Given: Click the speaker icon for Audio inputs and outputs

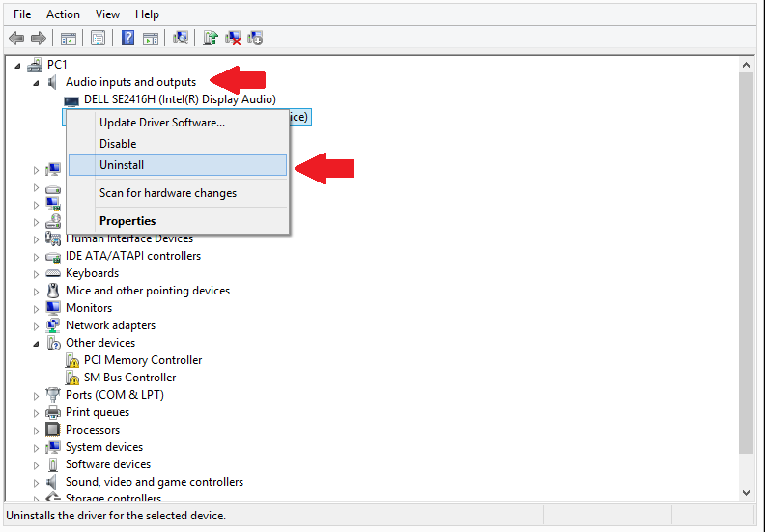Looking at the screenshot, I should (x=53, y=82).
